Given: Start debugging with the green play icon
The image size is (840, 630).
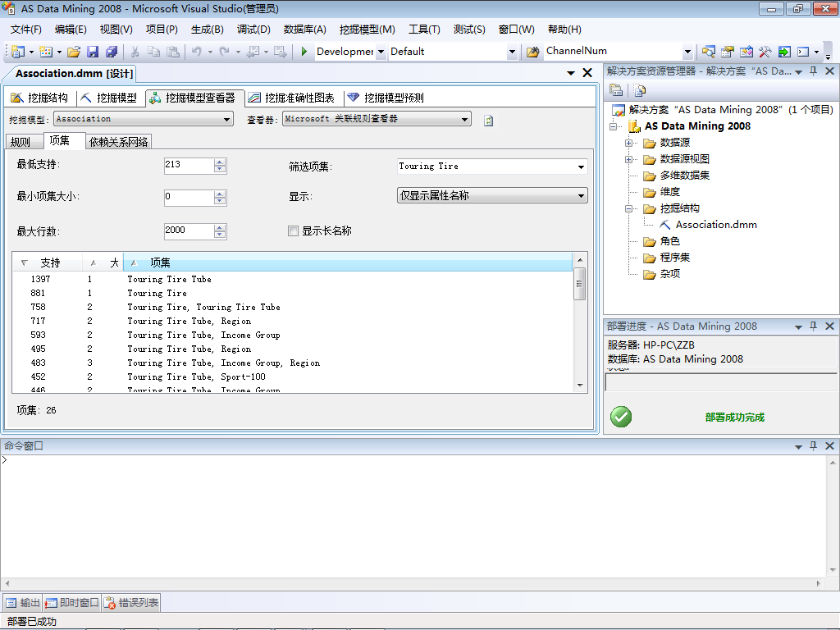Looking at the screenshot, I should [x=304, y=52].
